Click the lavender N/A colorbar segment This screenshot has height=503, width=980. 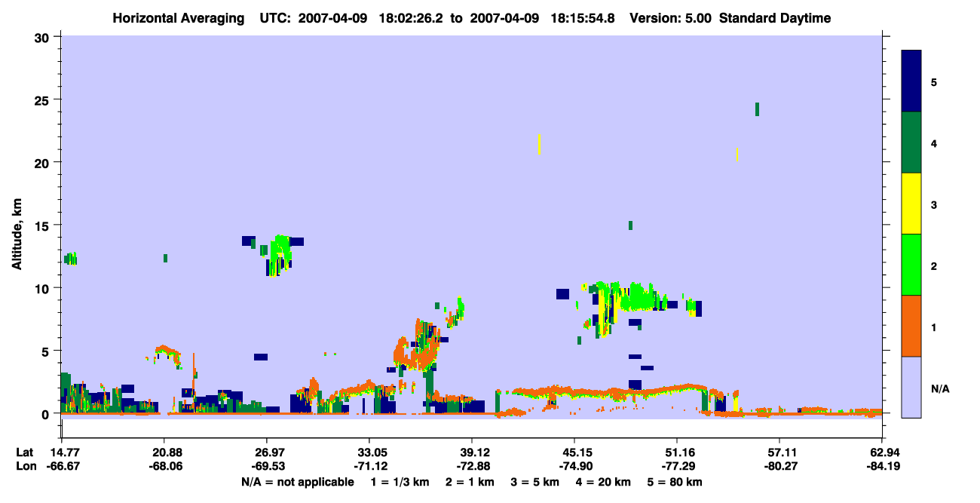(x=911, y=387)
